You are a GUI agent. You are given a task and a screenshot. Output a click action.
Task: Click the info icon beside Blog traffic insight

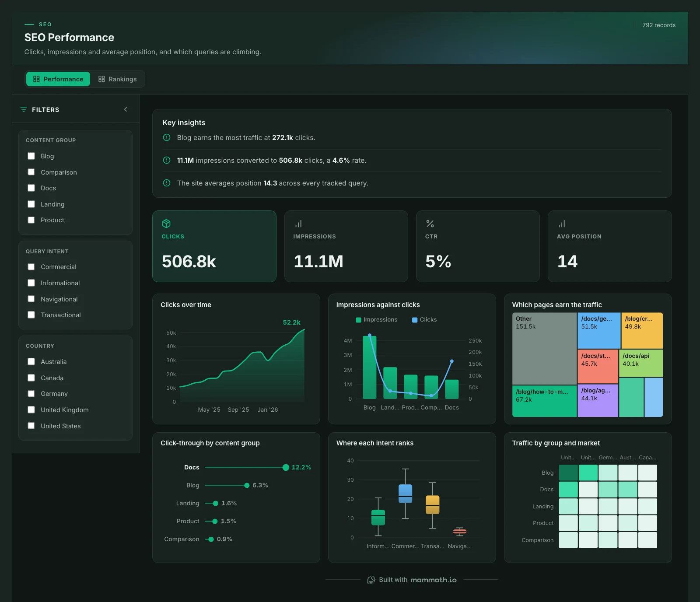click(167, 137)
